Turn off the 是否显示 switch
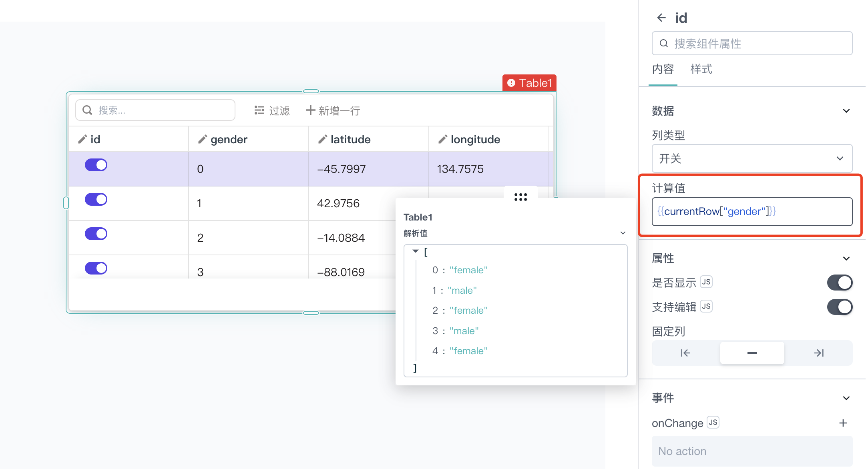Screen dimensions: 868x469 (x=840, y=283)
